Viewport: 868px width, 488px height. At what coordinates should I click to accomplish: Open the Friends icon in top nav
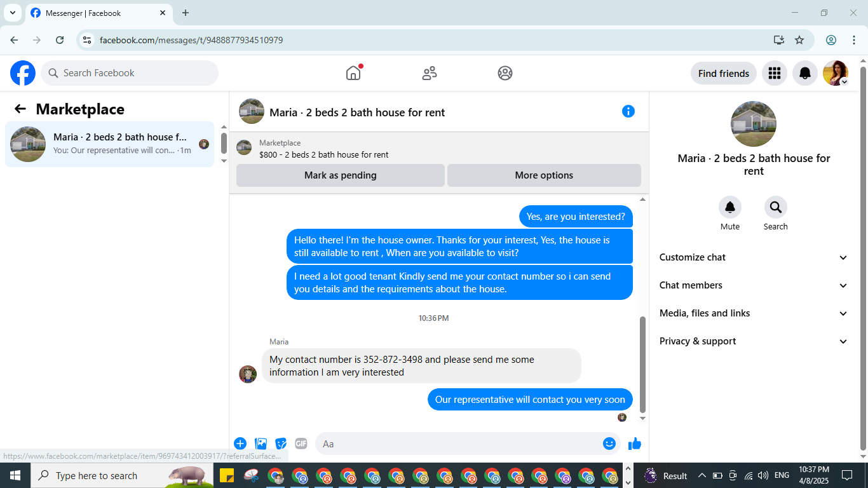430,73
